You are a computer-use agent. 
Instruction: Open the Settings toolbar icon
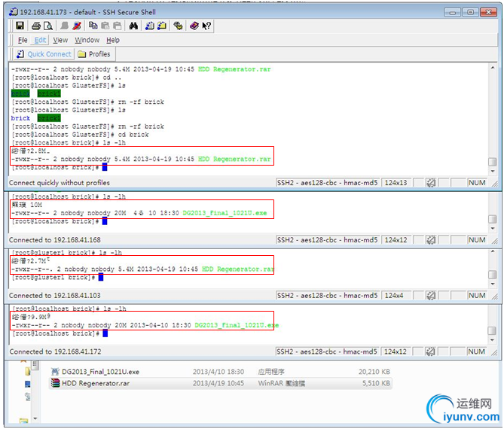coord(178,26)
